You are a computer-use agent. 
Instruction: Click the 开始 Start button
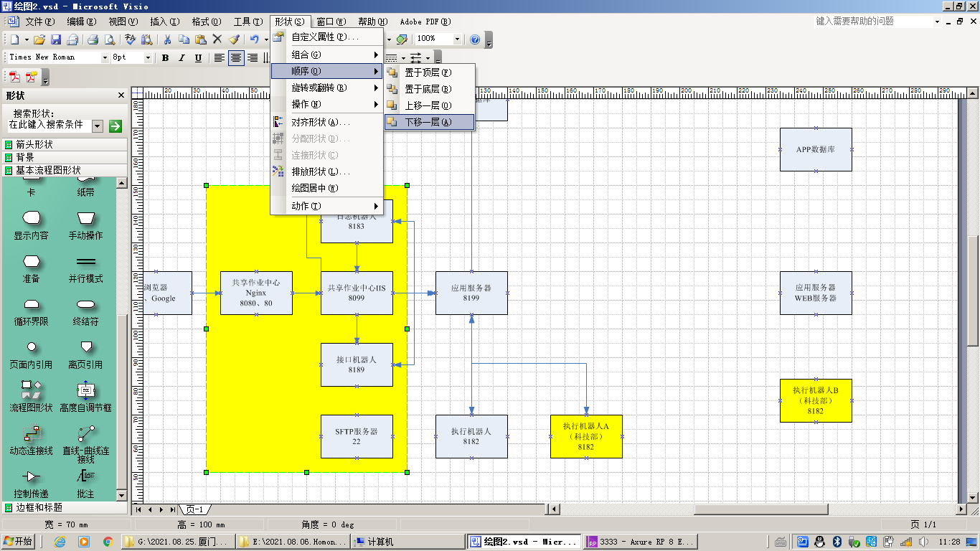click(x=18, y=542)
